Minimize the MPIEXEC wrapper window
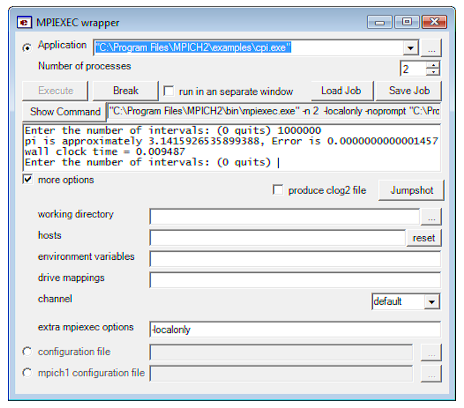 [380, 22]
